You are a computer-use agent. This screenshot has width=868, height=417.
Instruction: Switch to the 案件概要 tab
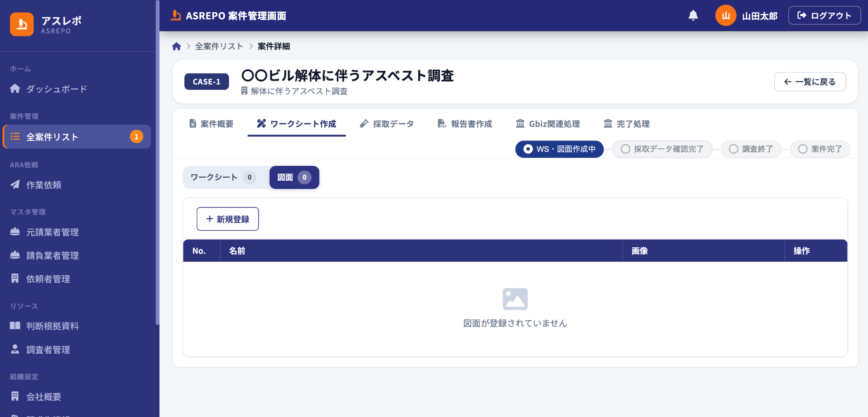[211, 124]
